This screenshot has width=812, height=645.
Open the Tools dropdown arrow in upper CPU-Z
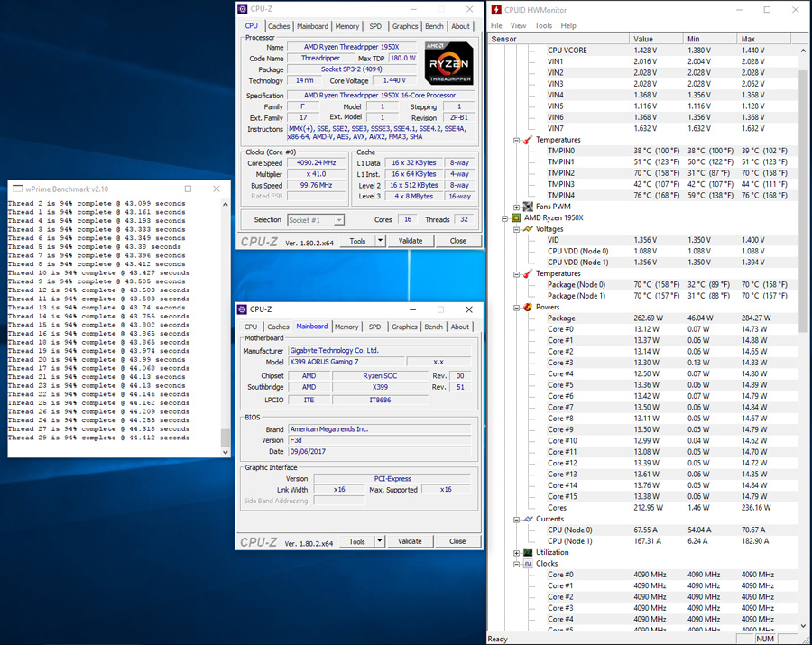pyautogui.click(x=380, y=241)
